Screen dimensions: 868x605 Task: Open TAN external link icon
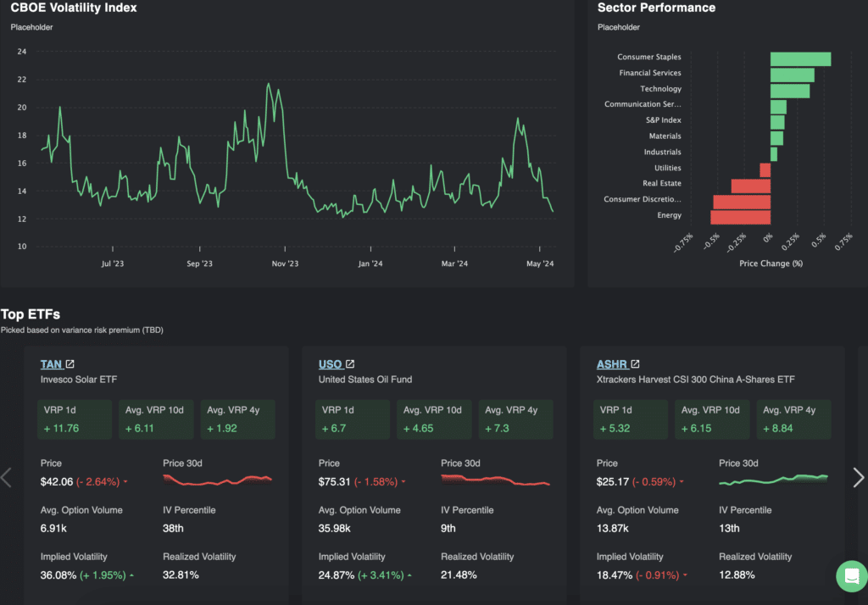click(70, 364)
